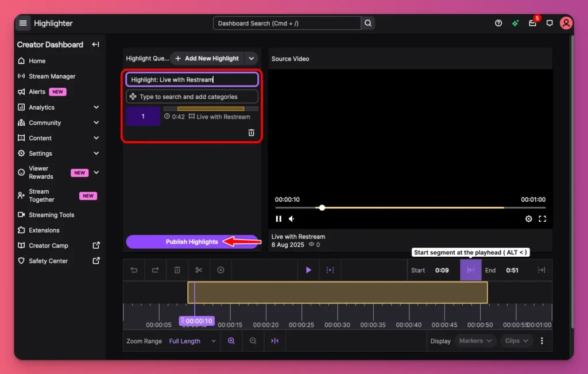
Task: Undo the last timeline edit
Action: (x=134, y=270)
